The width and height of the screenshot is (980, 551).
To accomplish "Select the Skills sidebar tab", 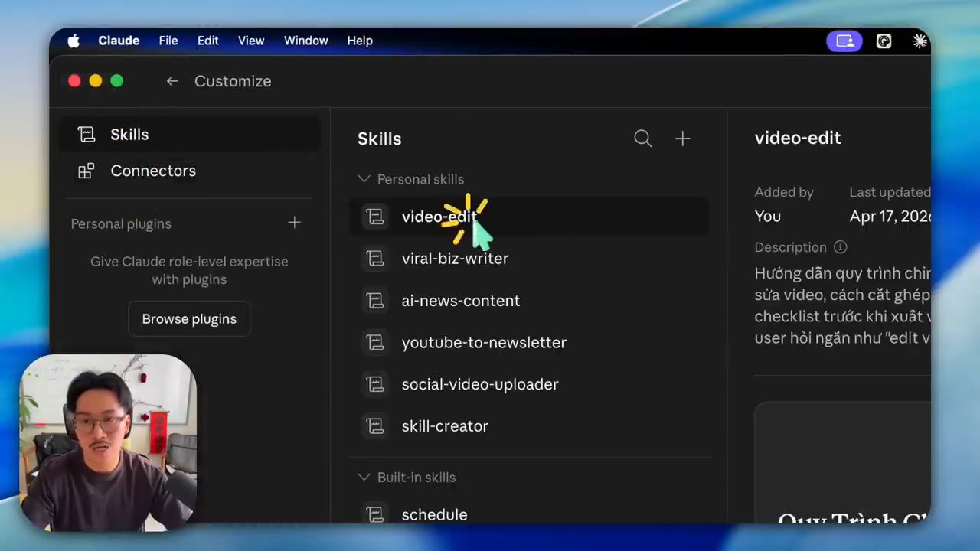I will tap(190, 135).
